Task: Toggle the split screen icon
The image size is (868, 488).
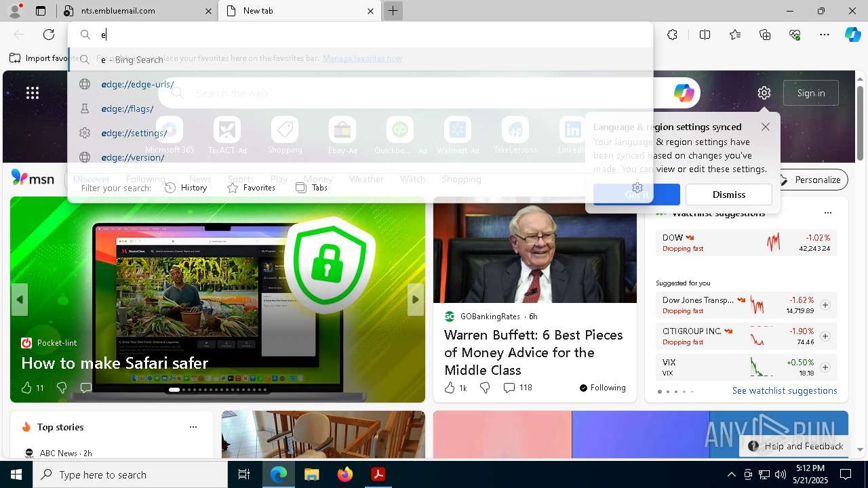Action: click(705, 35)
